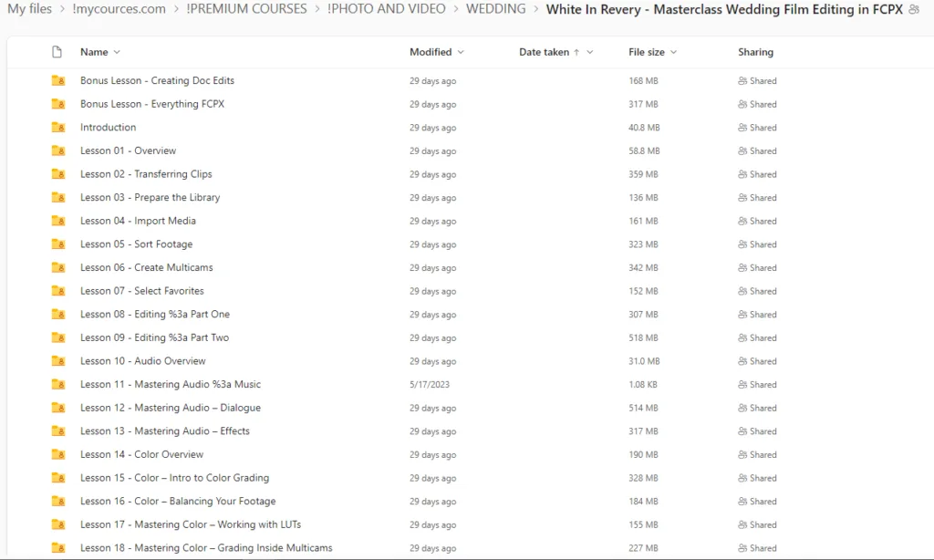This screenshot has width=934, height=560.
Task: Open the Date taken column dropdown
Action: pyautogui.click(x=589, y=53)
